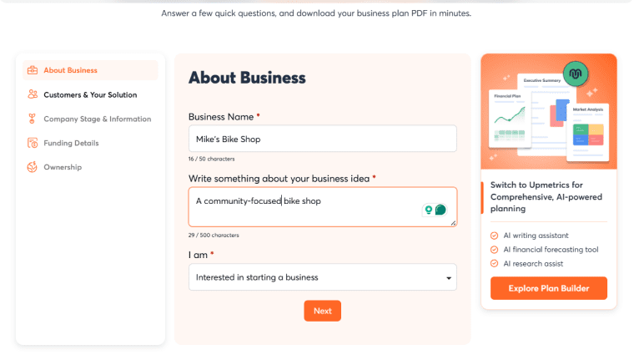Viewport: 644px width, 360px height.
Task: Click the Customers & Your Solution people icon
Action: [32, 94]
